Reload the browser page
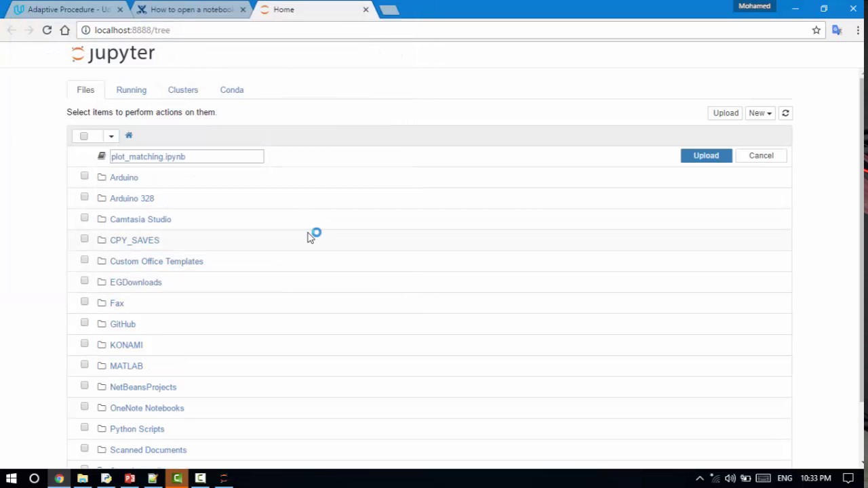868x488 pixels. (x=47, y=30)
